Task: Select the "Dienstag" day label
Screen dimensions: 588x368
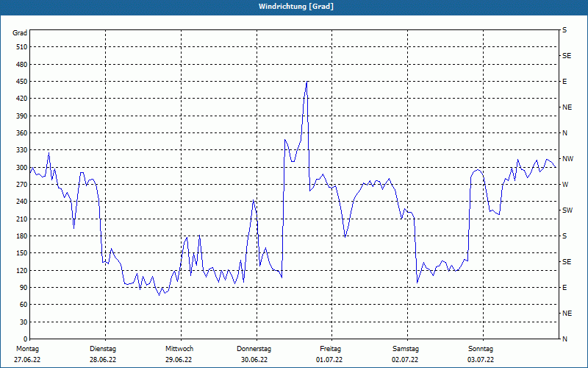Action: click(103, 349)
